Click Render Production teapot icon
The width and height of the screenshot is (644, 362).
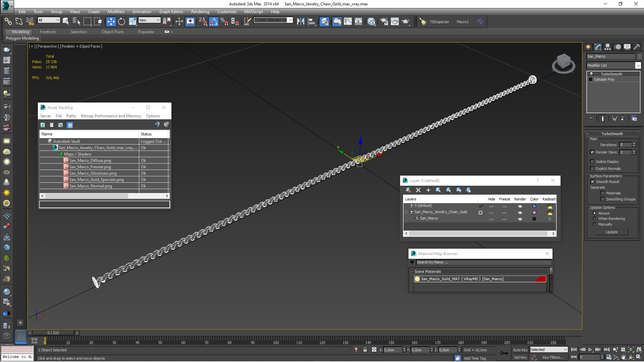coord(406,21)
